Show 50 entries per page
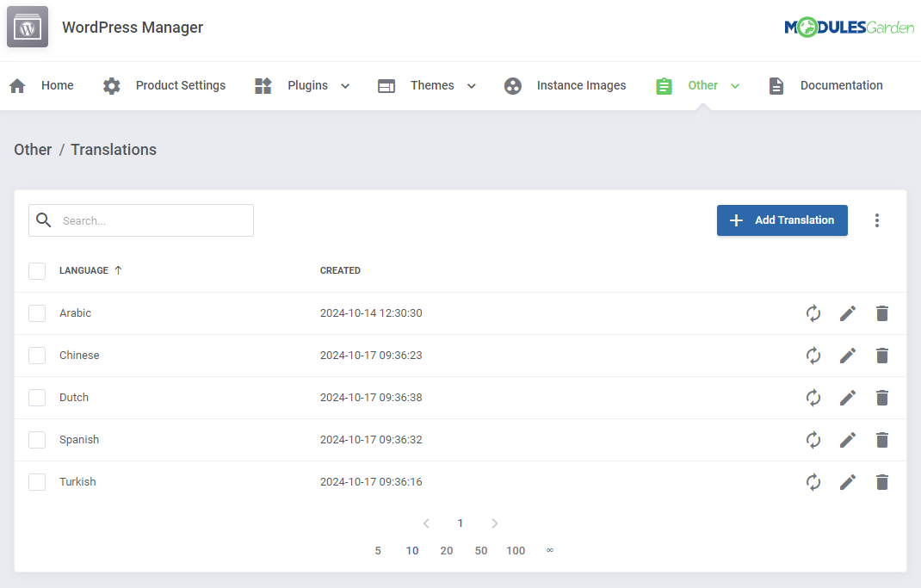 tap(481, 551)
